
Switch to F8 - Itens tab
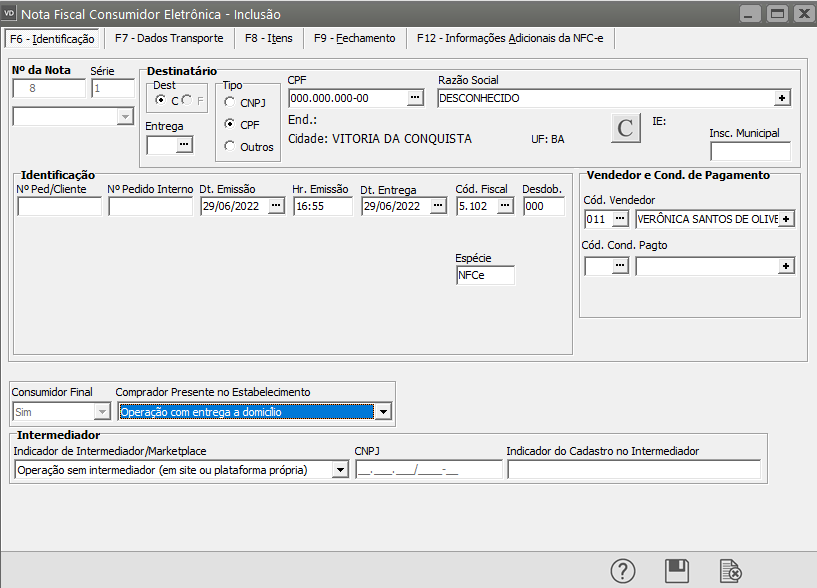267,39
